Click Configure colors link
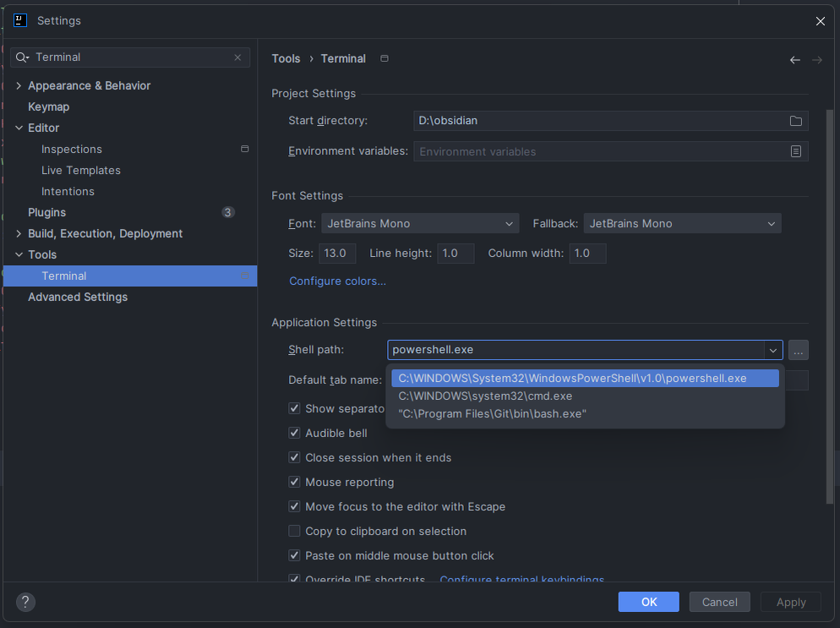Image resolution: width=840 pixels, height=628 pixels. (x=337, y=281)
